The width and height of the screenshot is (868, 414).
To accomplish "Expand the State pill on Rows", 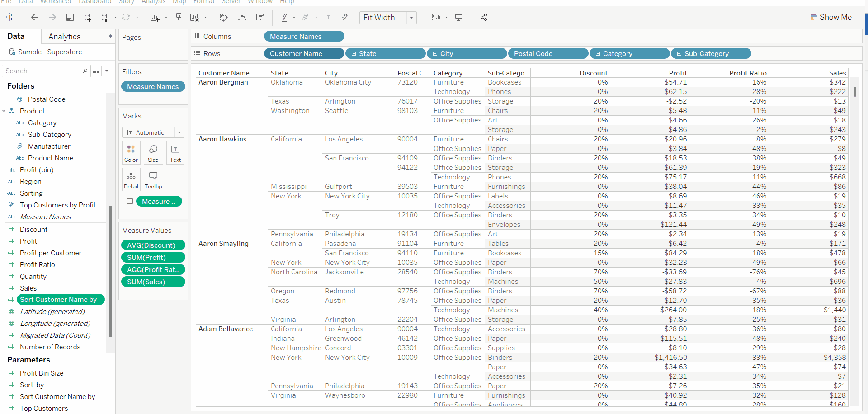I will pos(354,54).
